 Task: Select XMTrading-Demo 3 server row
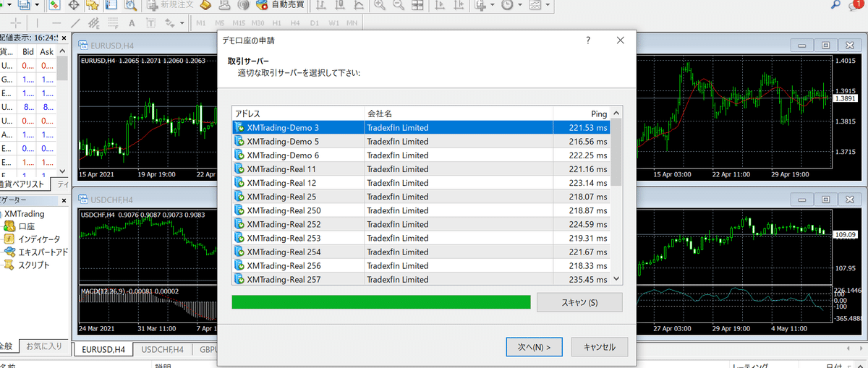[x=422, y=127]
